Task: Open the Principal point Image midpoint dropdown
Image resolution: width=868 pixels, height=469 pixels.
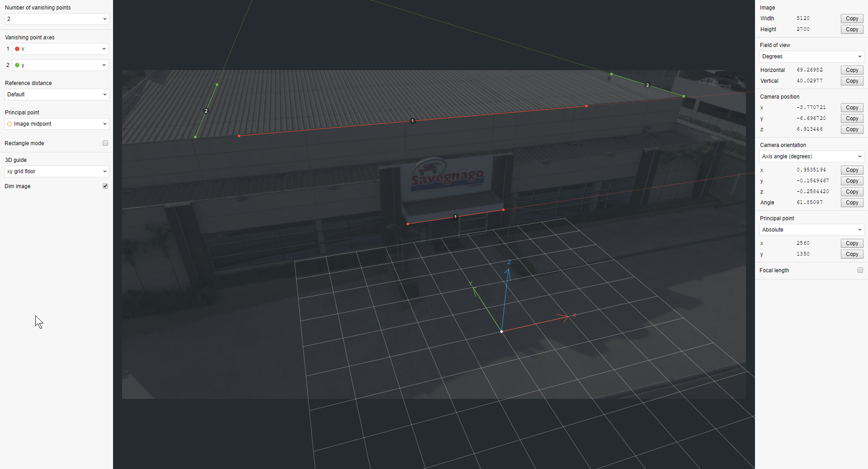Action: [57, 124]
